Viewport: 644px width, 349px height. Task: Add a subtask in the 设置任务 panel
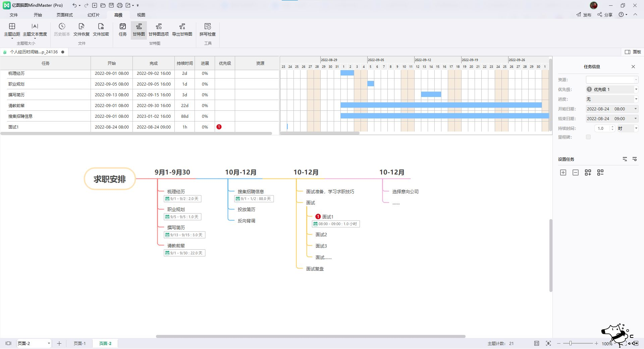point(588,172)
